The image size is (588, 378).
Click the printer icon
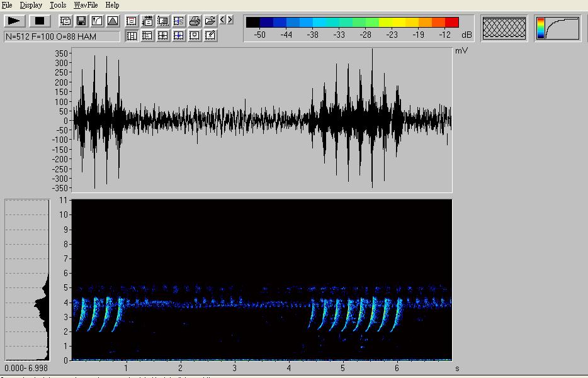[195, 21]
